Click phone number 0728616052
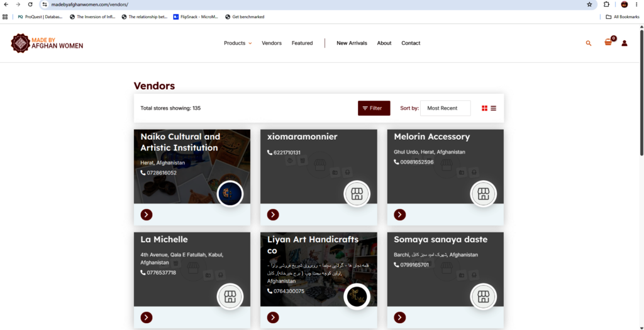This screenshot has width=644, height=330. coord(162,173)
